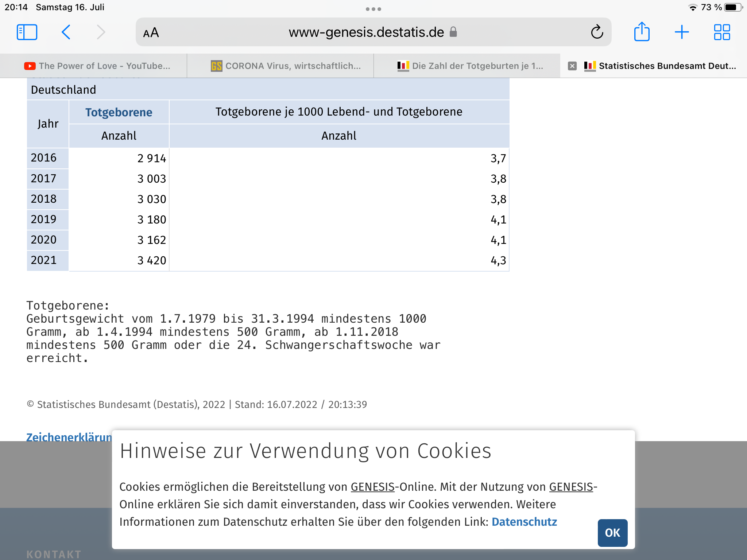This screenshot has width=747, height=560.
Task: Click the 2021 year row cell
Action: pyautogui.click(x=44, y=260)
